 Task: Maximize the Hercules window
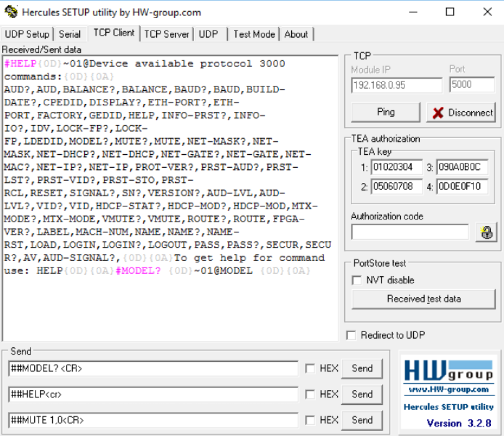(x=450, y=12)
